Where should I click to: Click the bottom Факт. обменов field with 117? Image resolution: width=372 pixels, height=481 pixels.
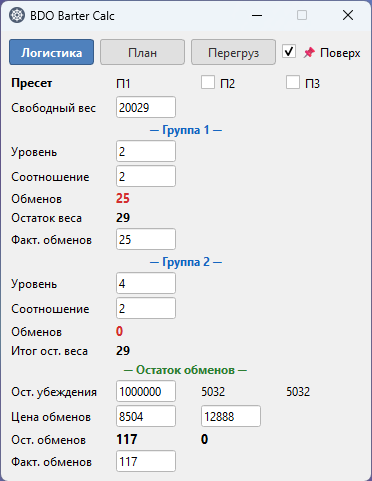(x=146, y=461)
